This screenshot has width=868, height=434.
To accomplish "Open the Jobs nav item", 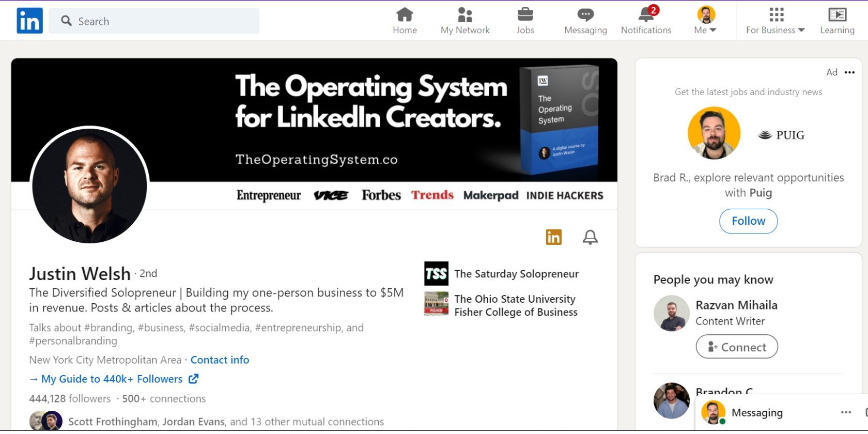I will coord(525,21).
